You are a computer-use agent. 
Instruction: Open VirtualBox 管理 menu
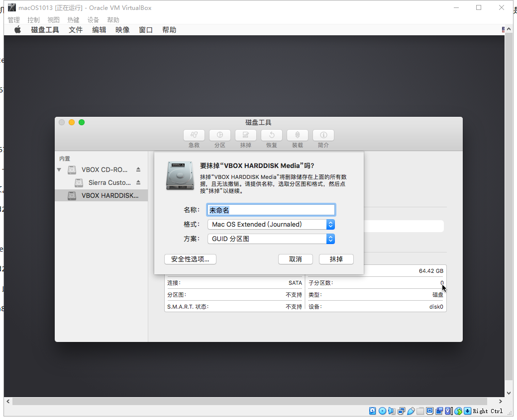click(14, 20)
